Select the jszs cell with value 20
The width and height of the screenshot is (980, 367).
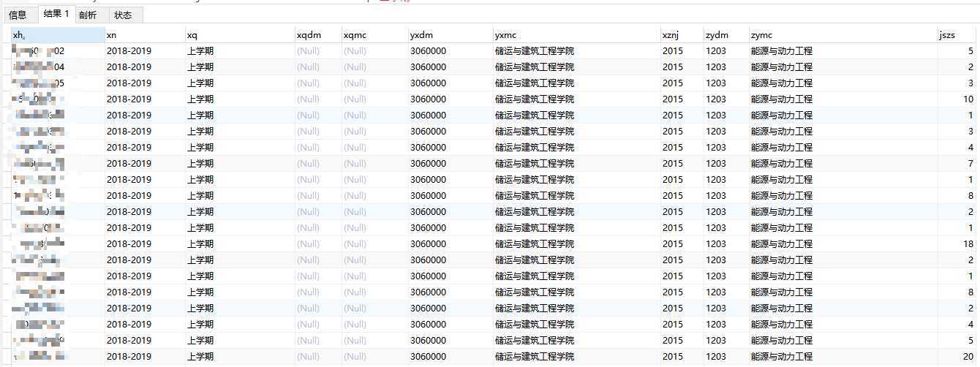957,357
